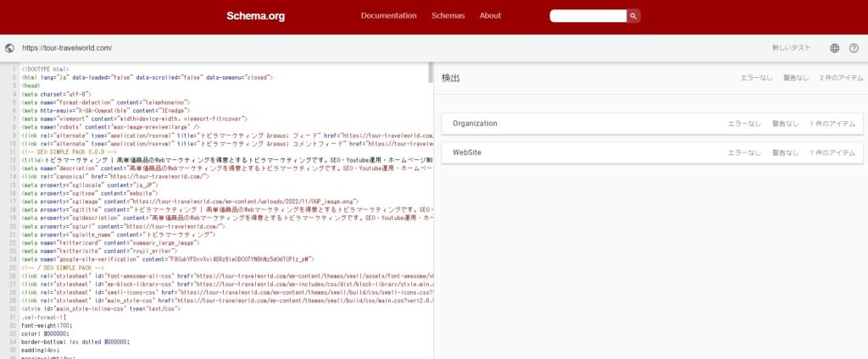
Task: Open the language selector globe icon
Action: coord(834,48)
